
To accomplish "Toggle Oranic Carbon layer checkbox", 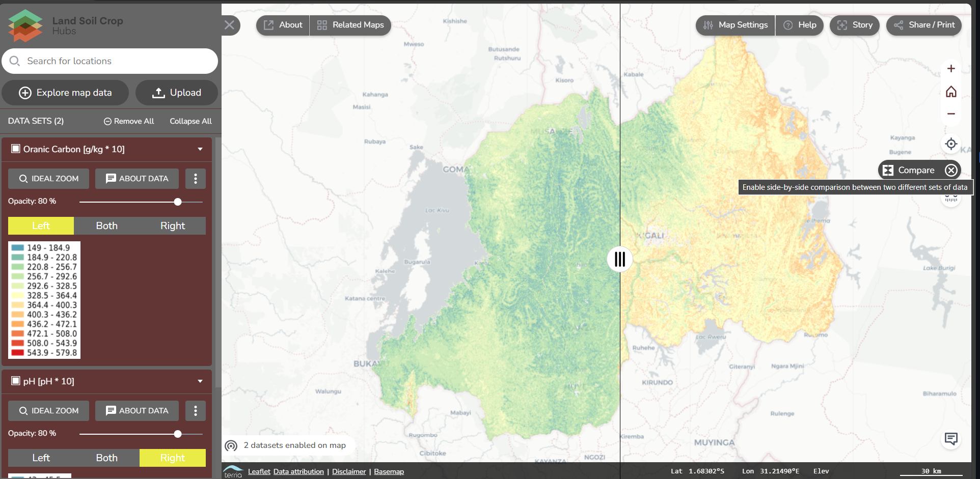I will [16, 149].
